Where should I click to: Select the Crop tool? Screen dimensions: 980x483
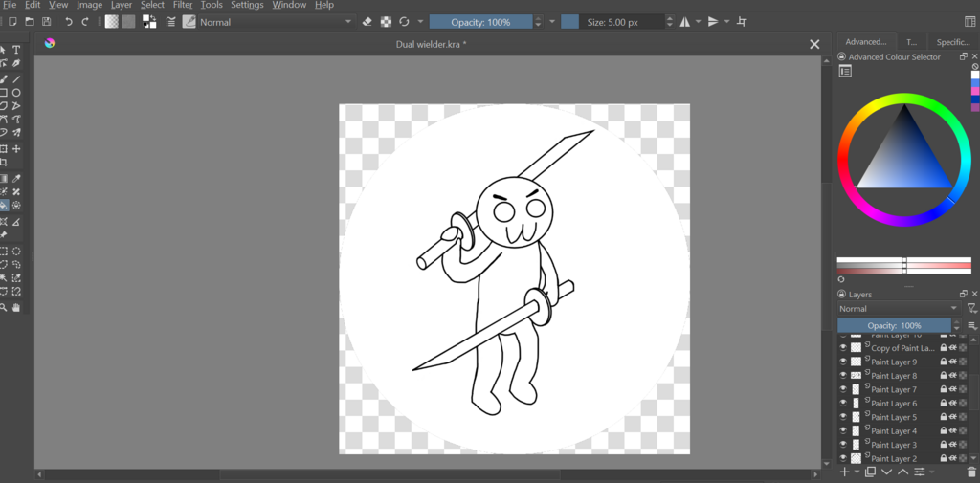click(x=4, y=163)
